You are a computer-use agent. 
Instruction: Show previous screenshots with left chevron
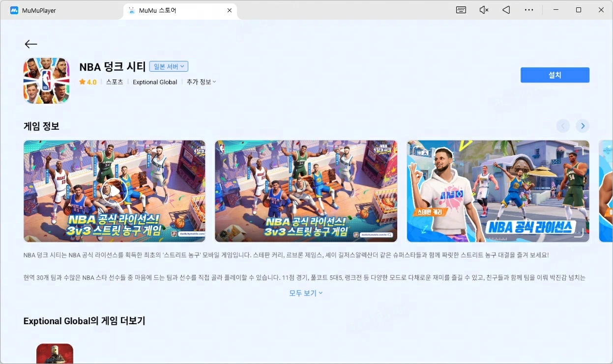coord(563,126)
